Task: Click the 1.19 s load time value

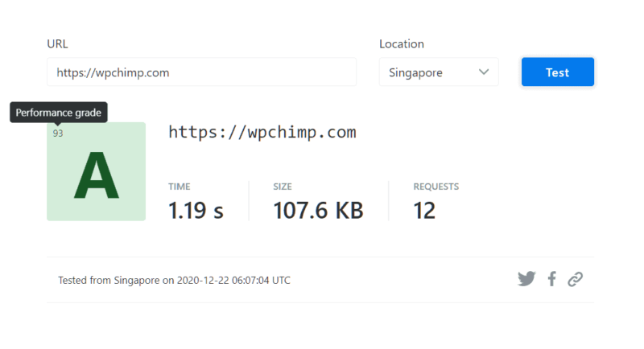Action: point(196,211)
